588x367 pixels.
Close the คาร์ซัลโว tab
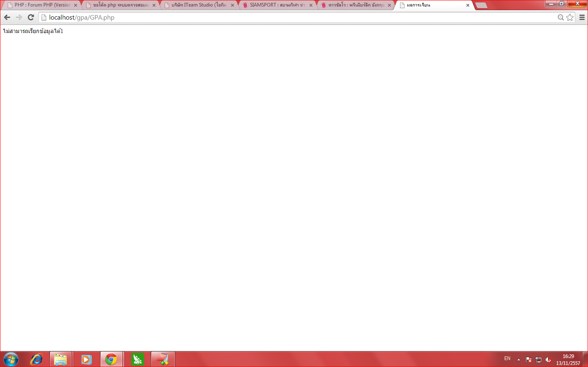coord(389,5)
